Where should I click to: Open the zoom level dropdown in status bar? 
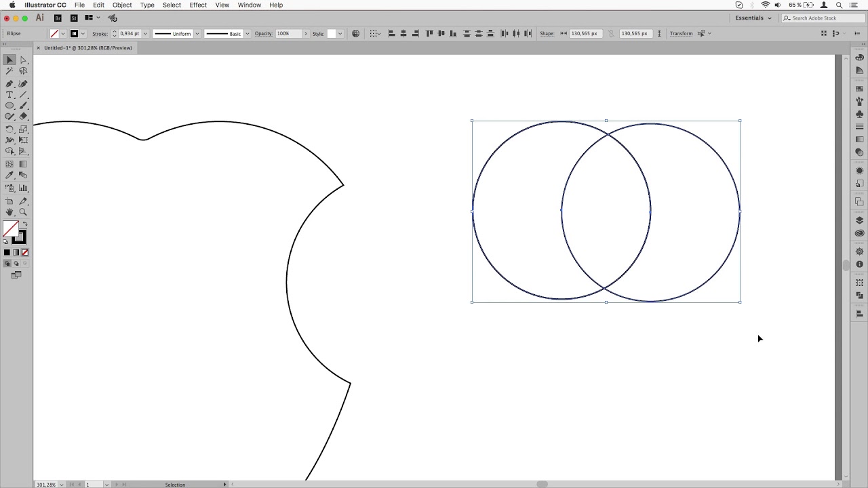coord(61,485)
